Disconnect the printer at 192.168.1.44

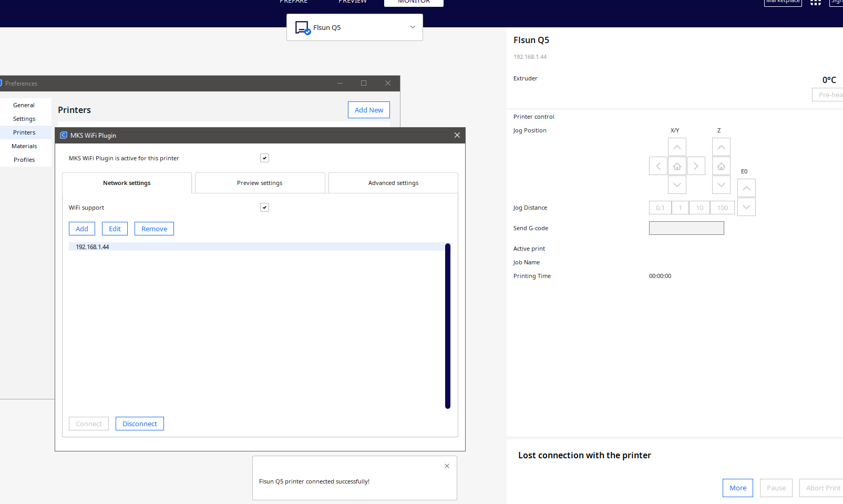point(139,424)
